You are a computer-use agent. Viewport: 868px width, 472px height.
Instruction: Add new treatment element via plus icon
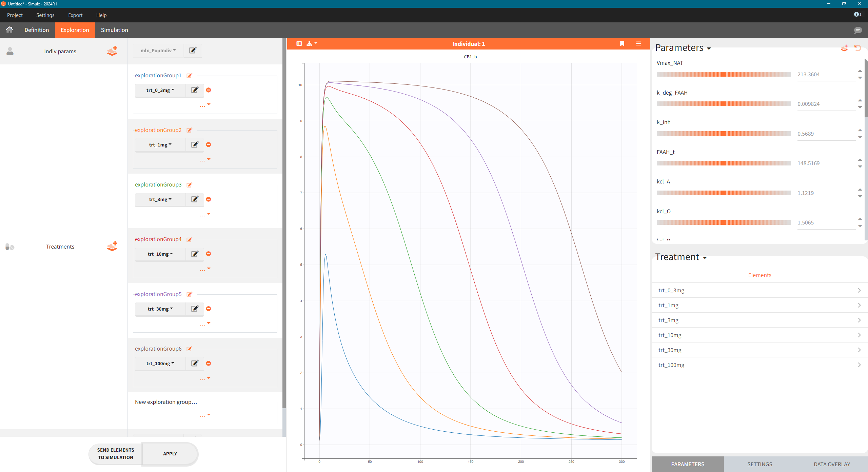pyautogui.click(x=112, y=246)
